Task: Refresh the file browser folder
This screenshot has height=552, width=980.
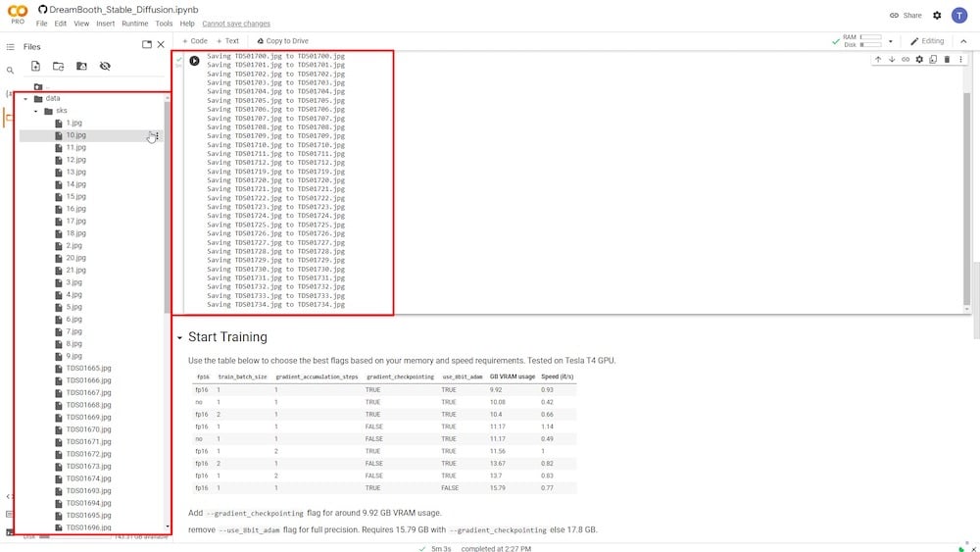Action: pos(58,67)
